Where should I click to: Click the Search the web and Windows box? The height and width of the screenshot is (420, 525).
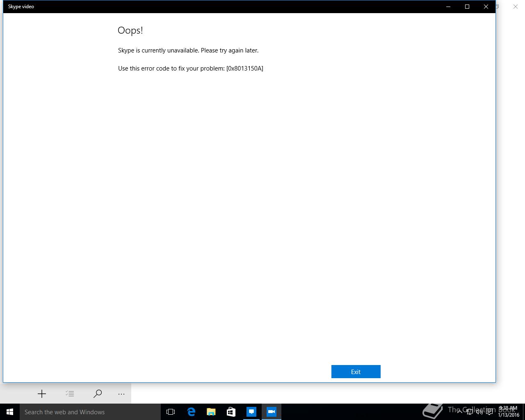coord(90,412)
